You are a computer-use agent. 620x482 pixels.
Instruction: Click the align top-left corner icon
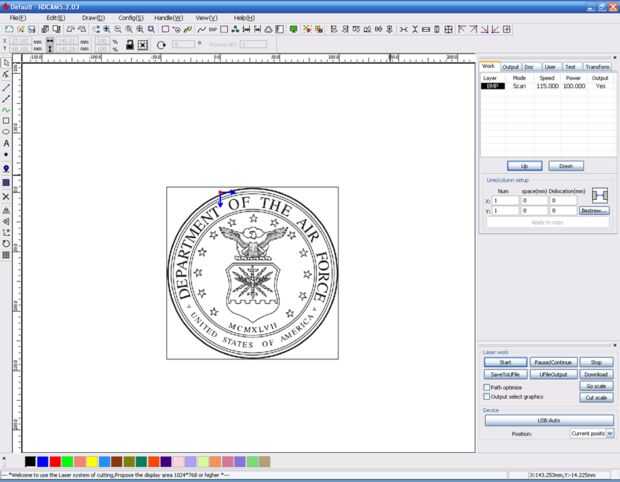(462, 29)
